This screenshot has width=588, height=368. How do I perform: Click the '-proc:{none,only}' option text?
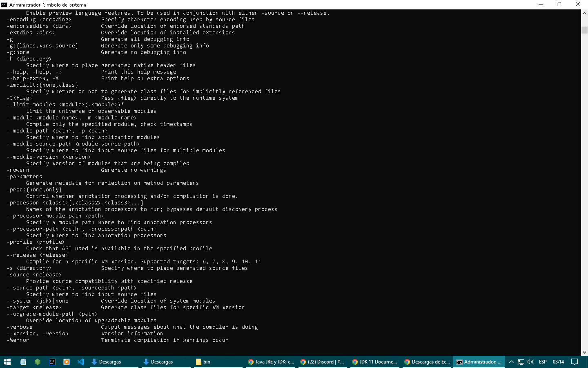(x=34, y=190)
